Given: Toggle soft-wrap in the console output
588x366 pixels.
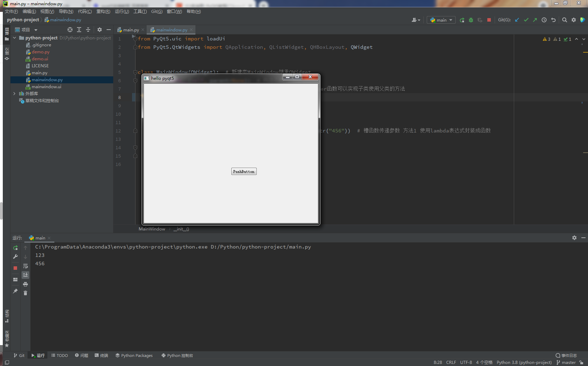Looking at the screenshot, I should (25, 266).
